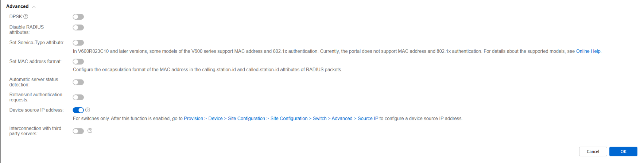Click the DPSK help question-mark icon
This screenshot has width=644, height=163.
click(x=26, y=17)
